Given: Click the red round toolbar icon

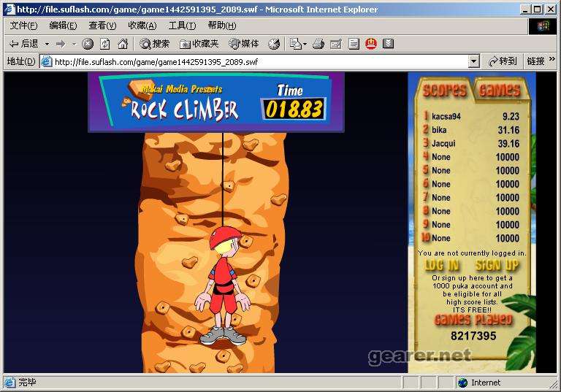Looking at the screenshot, I should tap(371, 44).
